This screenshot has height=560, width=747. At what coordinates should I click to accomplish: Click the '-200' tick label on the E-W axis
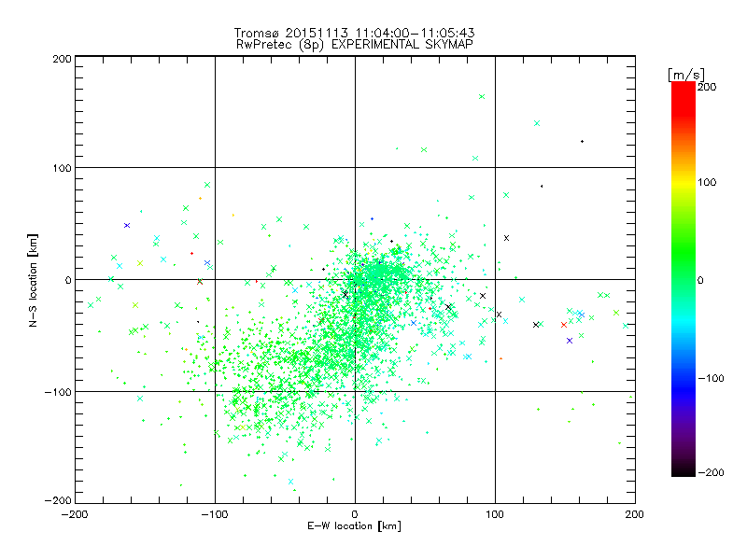75,514
